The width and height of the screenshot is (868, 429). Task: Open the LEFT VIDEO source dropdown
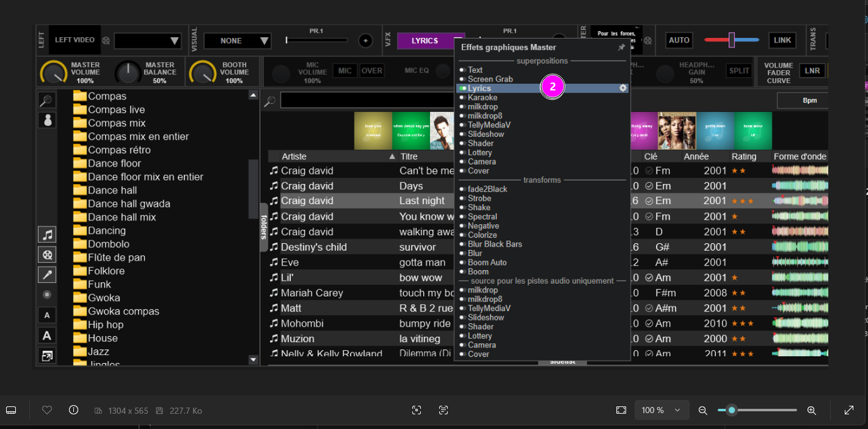[x=148, y=41]
